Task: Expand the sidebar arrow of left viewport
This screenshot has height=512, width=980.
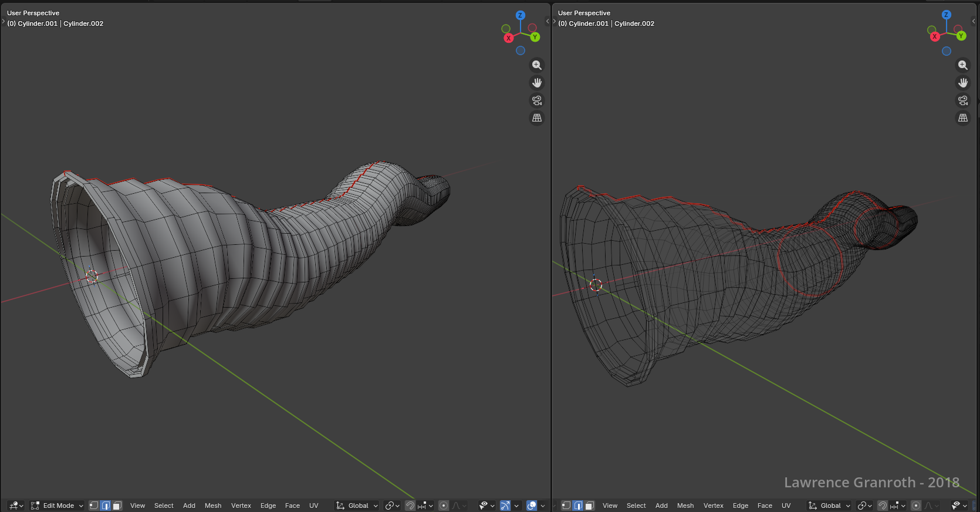Action: 548,22
